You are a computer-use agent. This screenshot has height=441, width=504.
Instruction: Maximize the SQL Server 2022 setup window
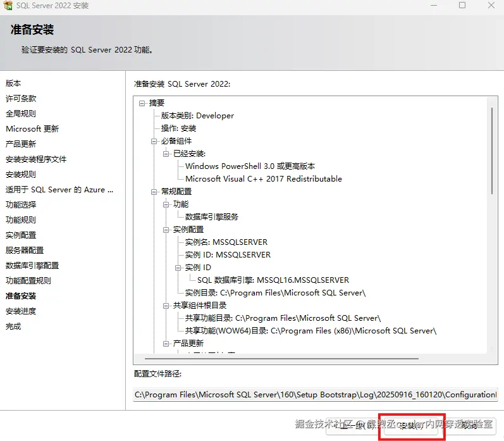(462, 5)
